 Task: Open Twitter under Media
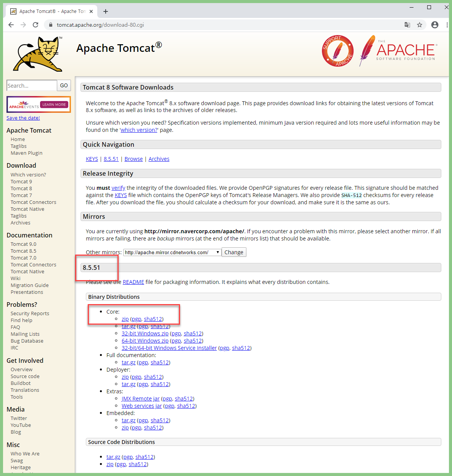coord(19,418)
